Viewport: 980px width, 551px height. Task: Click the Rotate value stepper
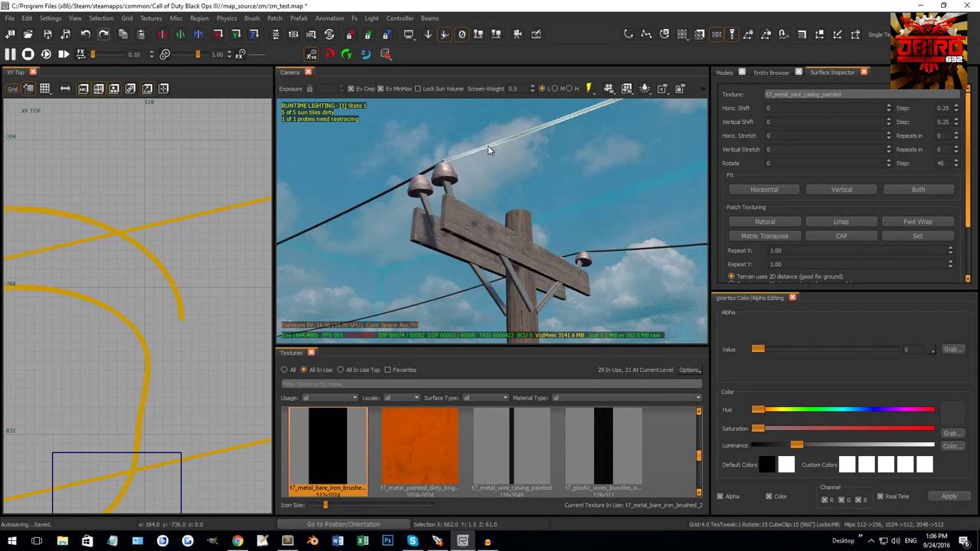889,163
